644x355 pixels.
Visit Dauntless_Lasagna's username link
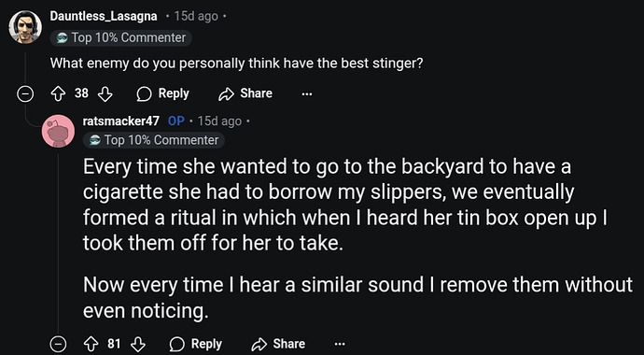point(104,16)
